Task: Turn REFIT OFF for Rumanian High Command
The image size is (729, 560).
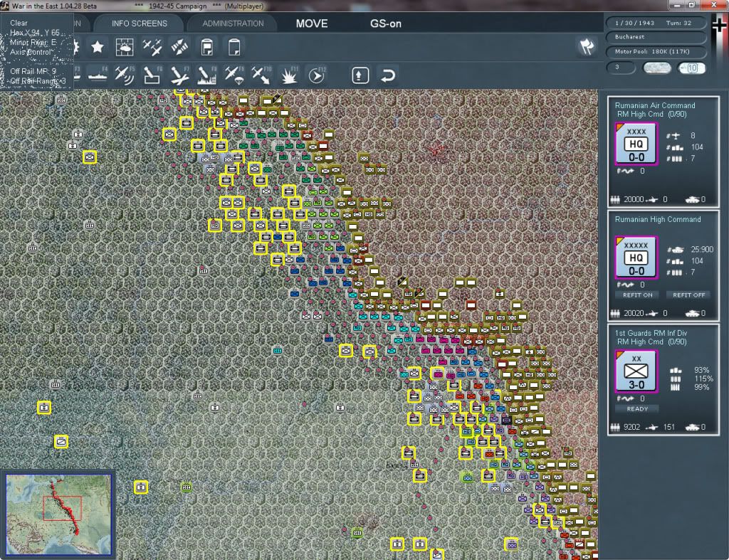Action: pyautogui.click(x=688, y=295)
